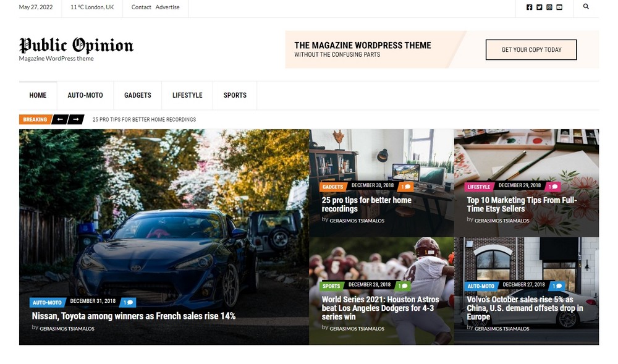
Task: Switch to the SPORTS menu tab
Action: (235, 95)
